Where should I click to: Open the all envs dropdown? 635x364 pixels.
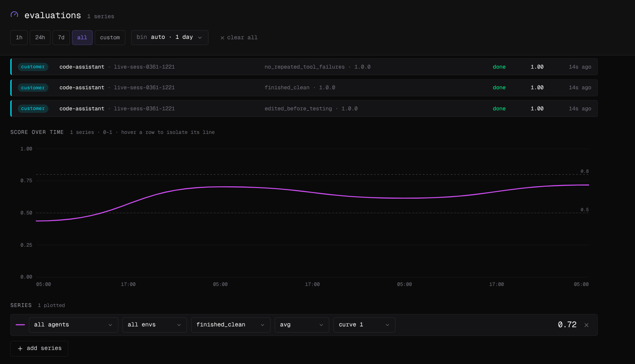[x=155, y=325]
